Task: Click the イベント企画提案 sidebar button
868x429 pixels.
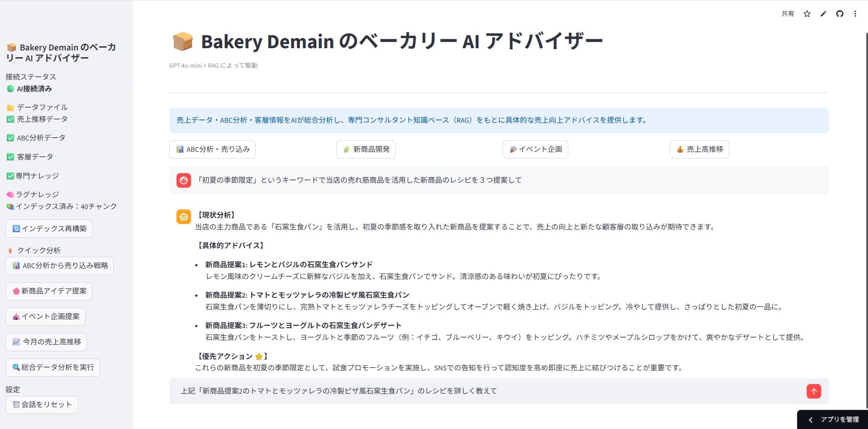Action: pyautogui.click(x=45, y=317)
